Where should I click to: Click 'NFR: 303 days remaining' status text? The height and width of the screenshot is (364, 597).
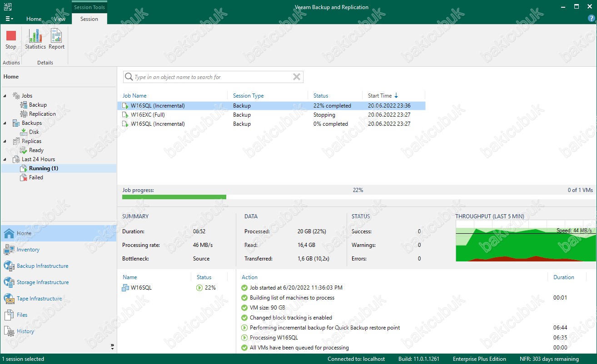549,359
